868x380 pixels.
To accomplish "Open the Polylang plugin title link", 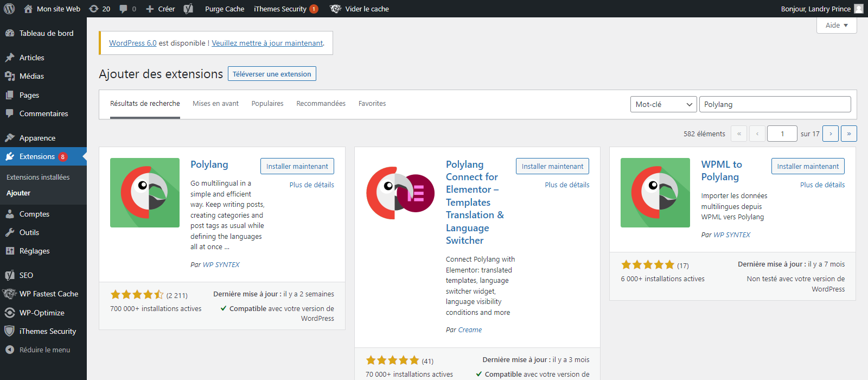I will [x=209, y=164].
